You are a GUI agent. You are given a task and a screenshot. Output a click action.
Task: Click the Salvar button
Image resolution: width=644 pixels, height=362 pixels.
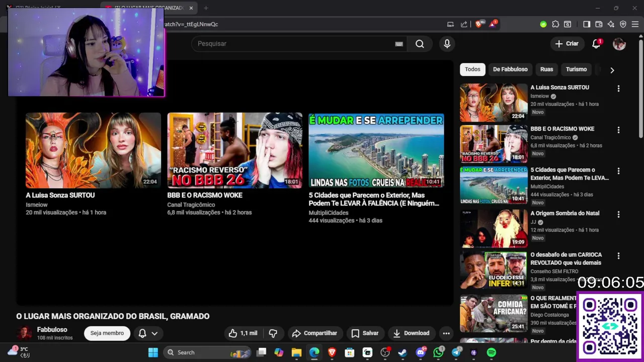pos(365,333)
